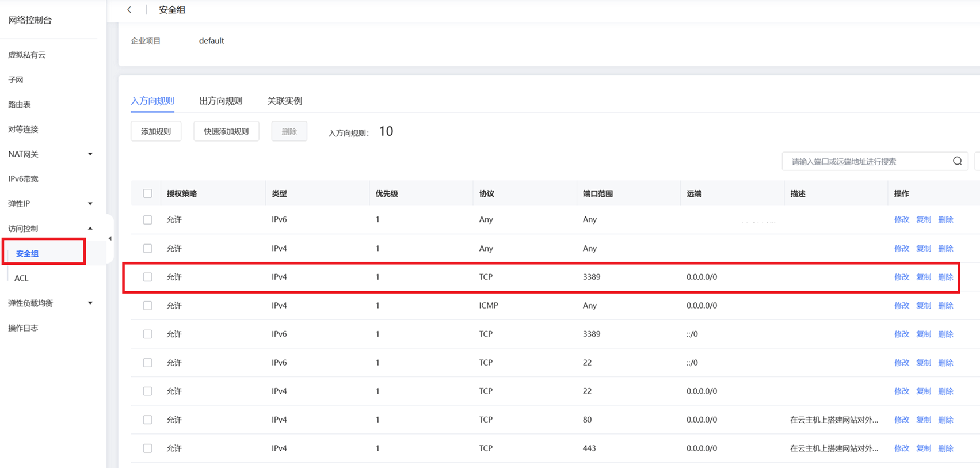Check the box for TCP 3389 IPv4 rule
The width and height of the screenshot is (980, 468).
[x=148, y=277]
